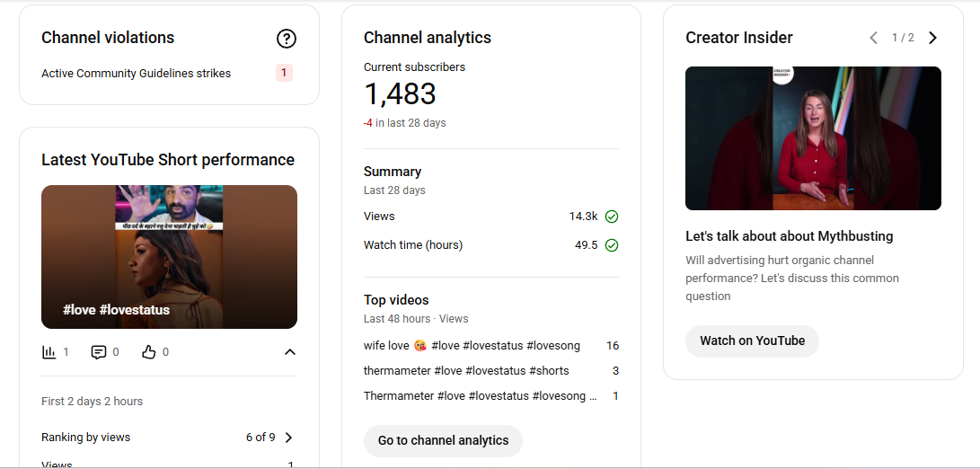Screen dimensions: 980x469
Task: Open "thermameter #love #lovestatus #shorts" video entry
Action: pyautogui.click(x=466, y=371)
